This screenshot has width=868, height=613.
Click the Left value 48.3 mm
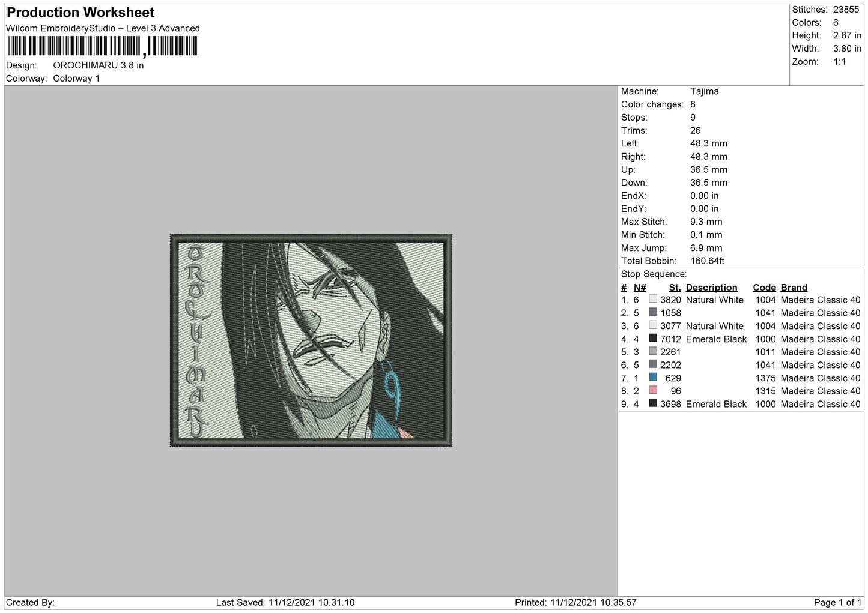[x=708, y=143]
